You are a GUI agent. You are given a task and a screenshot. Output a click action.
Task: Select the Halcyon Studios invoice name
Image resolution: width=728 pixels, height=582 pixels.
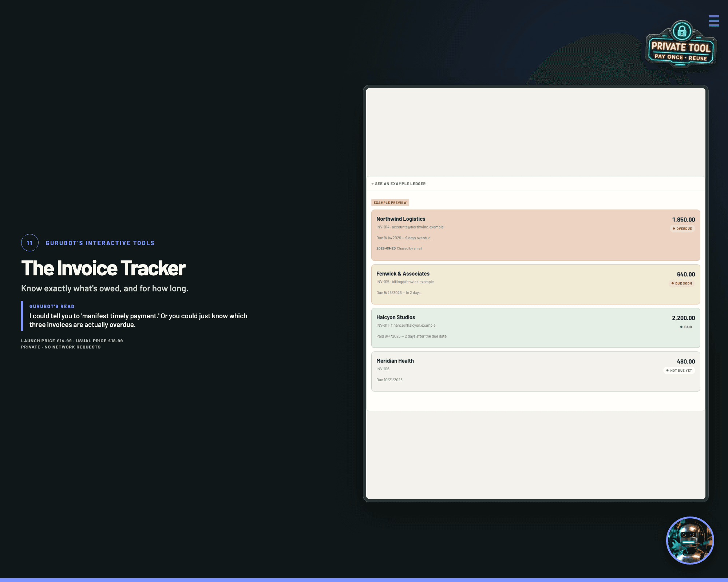(x=396, y=317)
